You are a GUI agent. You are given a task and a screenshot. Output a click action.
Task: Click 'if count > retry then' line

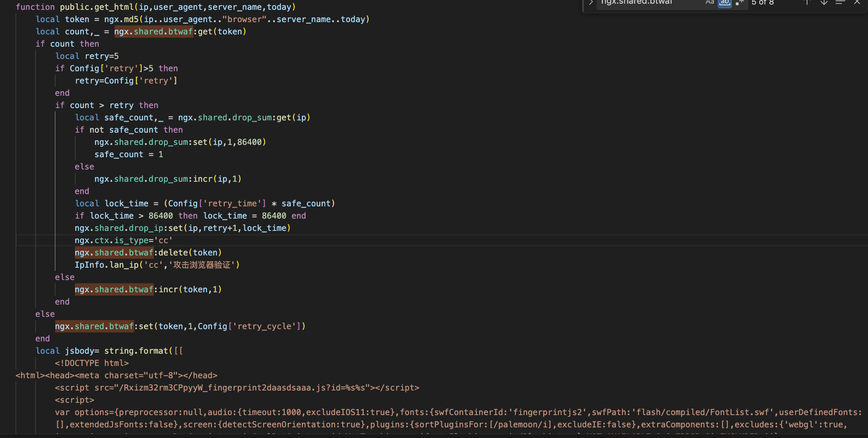pos(107,105)
